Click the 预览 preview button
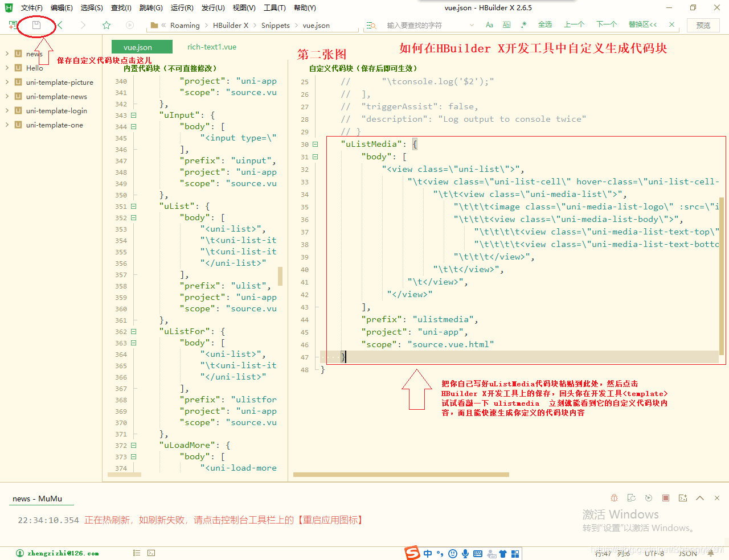 tap(703, 25)
